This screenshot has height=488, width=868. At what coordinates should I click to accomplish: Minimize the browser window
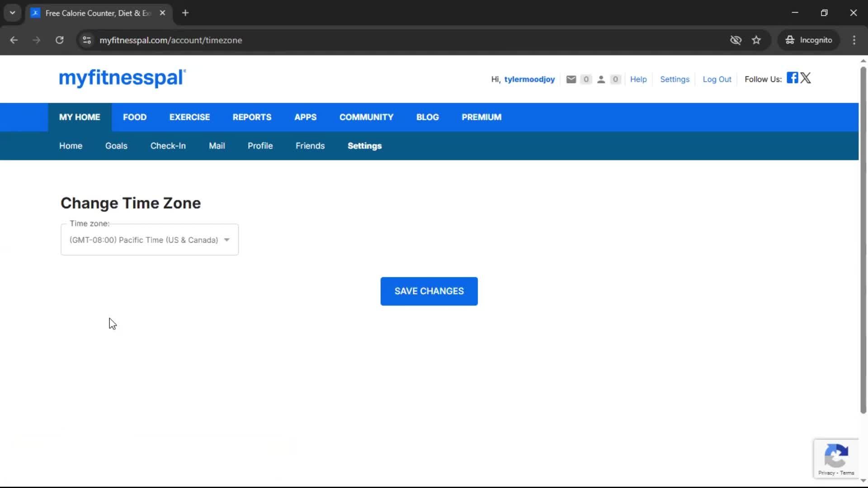pyautogui.click(x=795, y=13)
